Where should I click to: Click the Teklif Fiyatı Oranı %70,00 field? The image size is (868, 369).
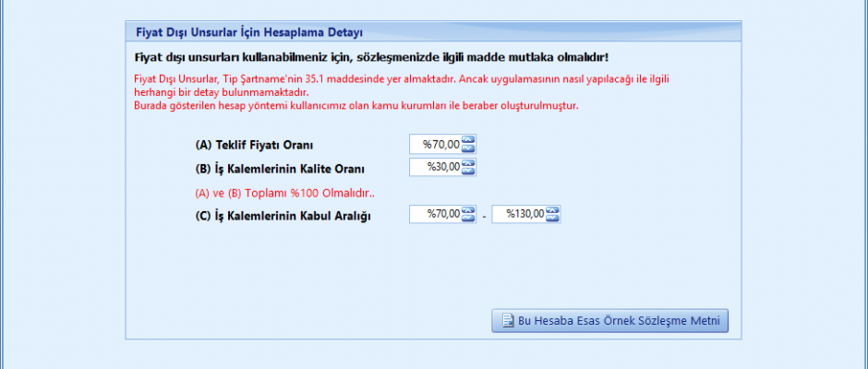pyautogui.click(x=436, y=144)
